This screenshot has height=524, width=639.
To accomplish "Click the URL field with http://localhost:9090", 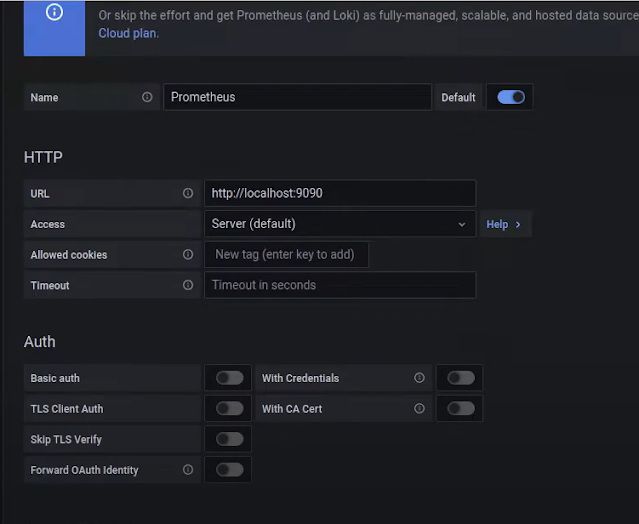I will (x=340, y=193).
